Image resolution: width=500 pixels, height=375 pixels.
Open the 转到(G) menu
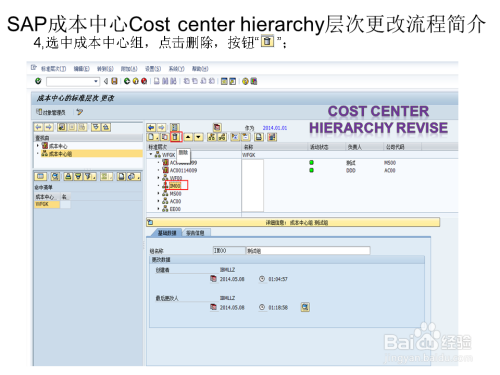105,69
